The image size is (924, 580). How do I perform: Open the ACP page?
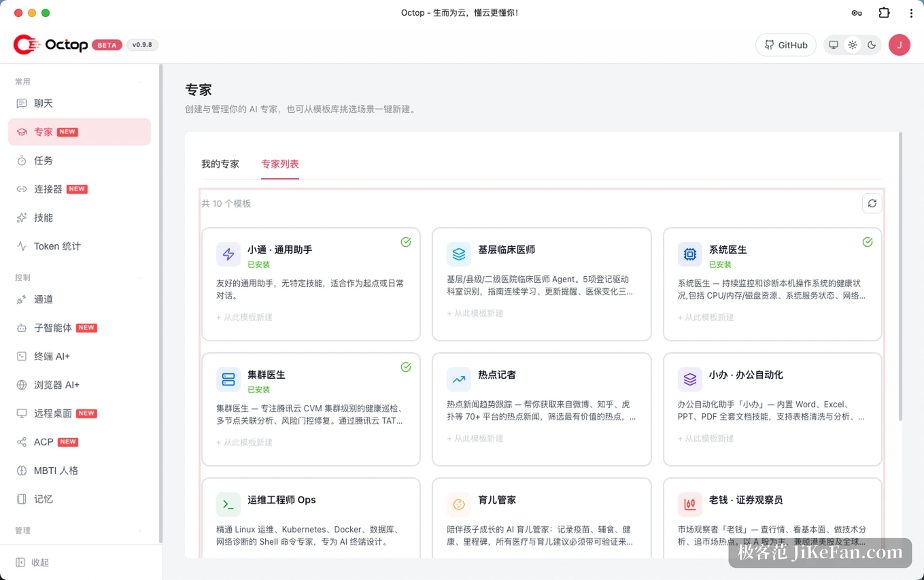click(x=80, y=442)
